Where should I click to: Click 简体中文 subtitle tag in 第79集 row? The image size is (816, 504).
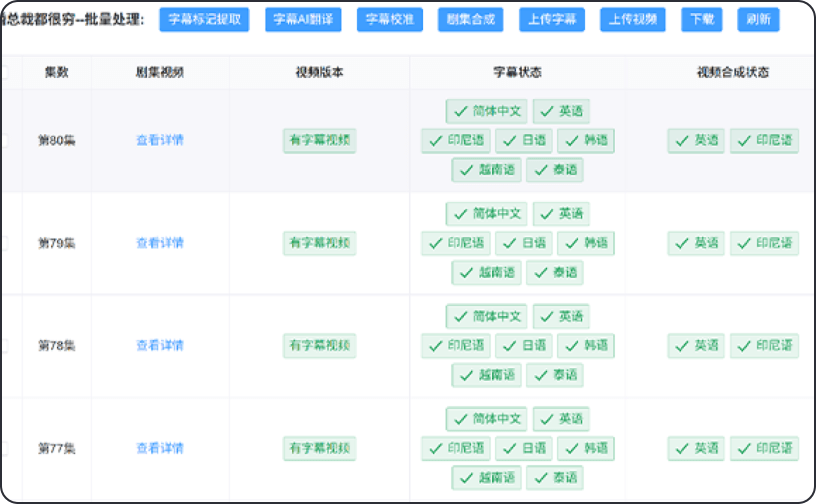click(x=488, y=214)
